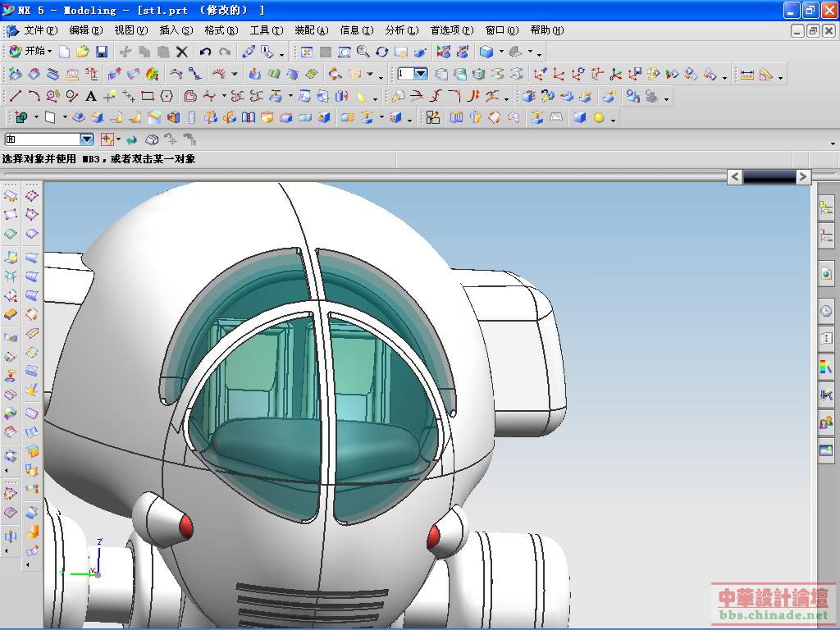Click the right scroll arrow button
This screenshot has height=630, width=840.
click(803, 176)
